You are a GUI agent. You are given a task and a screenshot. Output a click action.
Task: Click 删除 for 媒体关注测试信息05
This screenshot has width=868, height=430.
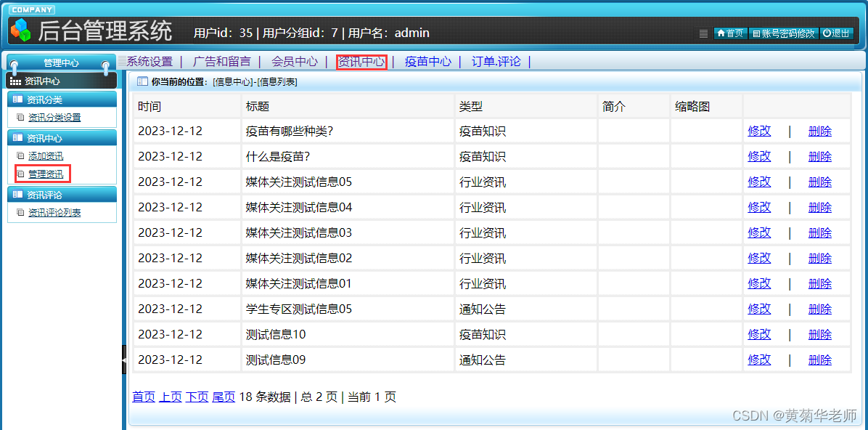[820, 182]
